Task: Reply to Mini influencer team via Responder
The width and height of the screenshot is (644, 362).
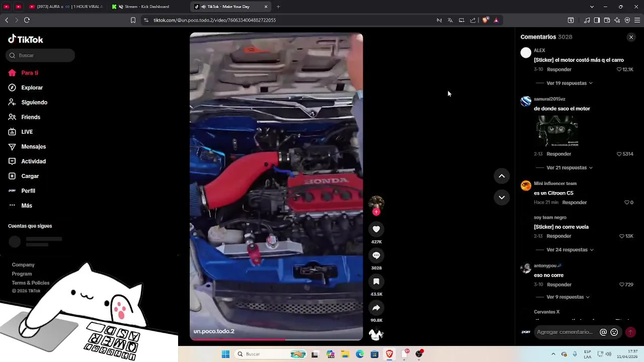Action: 575,202
